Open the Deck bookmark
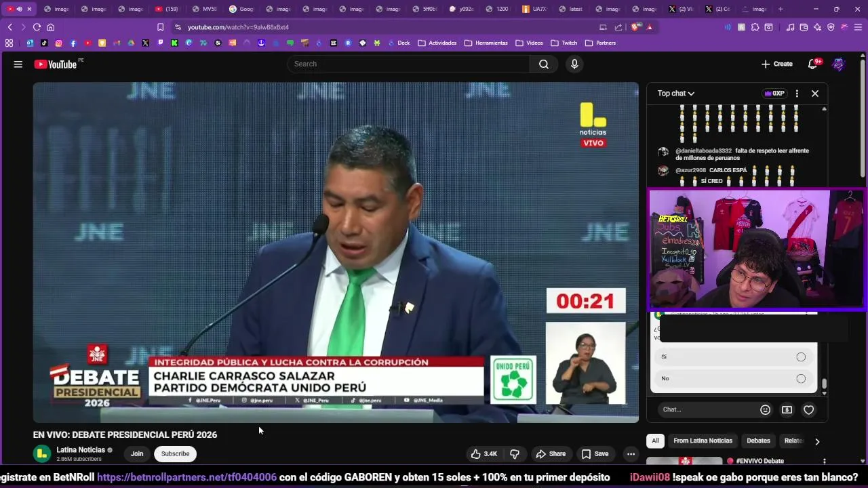 pos(399,43)
